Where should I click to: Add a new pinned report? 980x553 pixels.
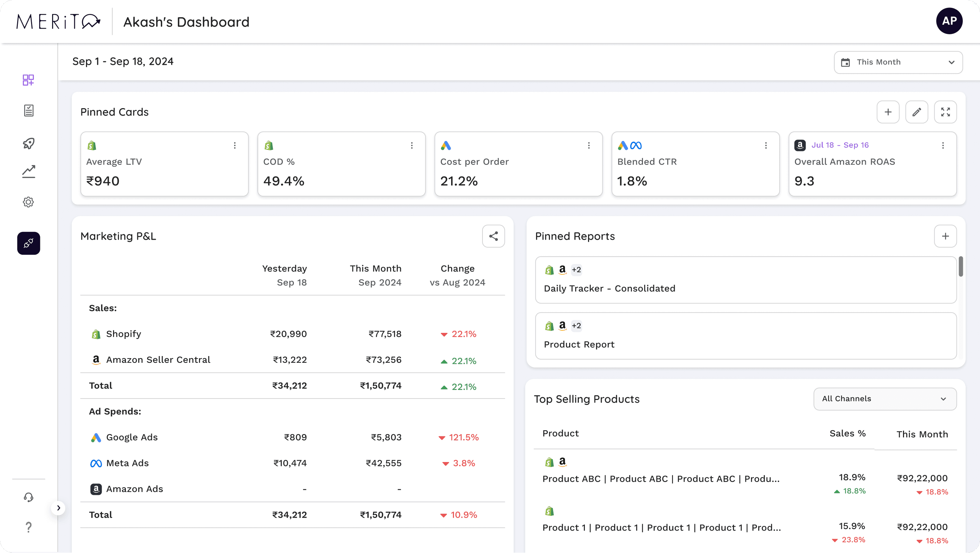pyautogui.click(x=945, y=236)
